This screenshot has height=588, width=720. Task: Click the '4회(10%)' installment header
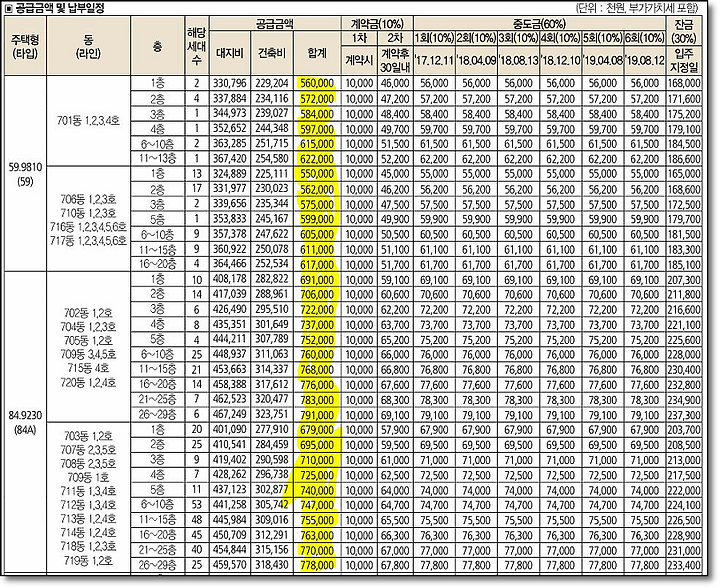coord(561,38)
